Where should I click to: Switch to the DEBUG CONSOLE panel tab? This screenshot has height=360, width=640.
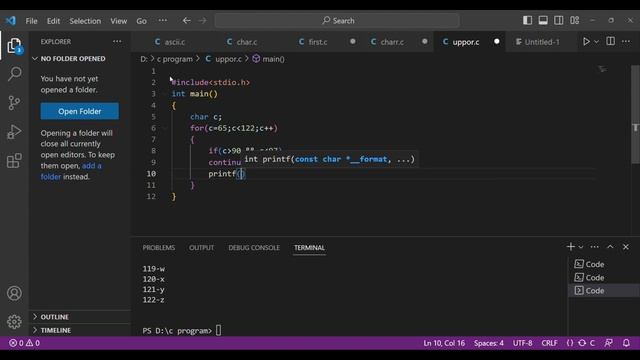pyautogui.click(x=254, y=247)
